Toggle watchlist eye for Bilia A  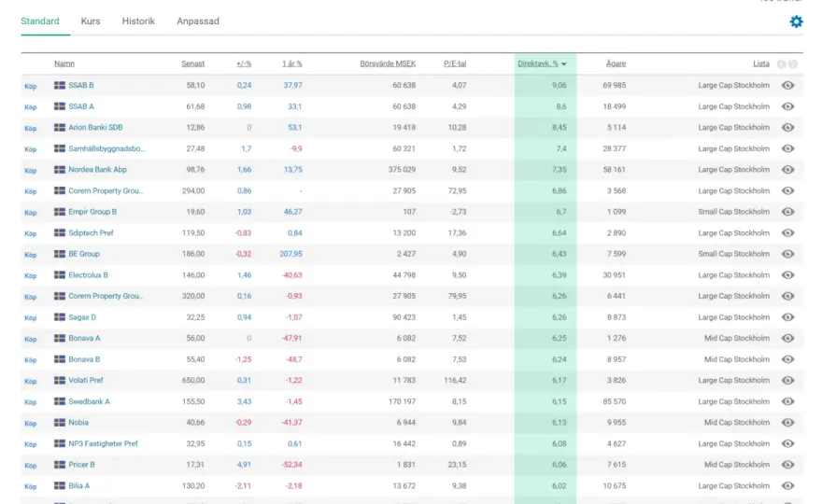click(787, 485)
